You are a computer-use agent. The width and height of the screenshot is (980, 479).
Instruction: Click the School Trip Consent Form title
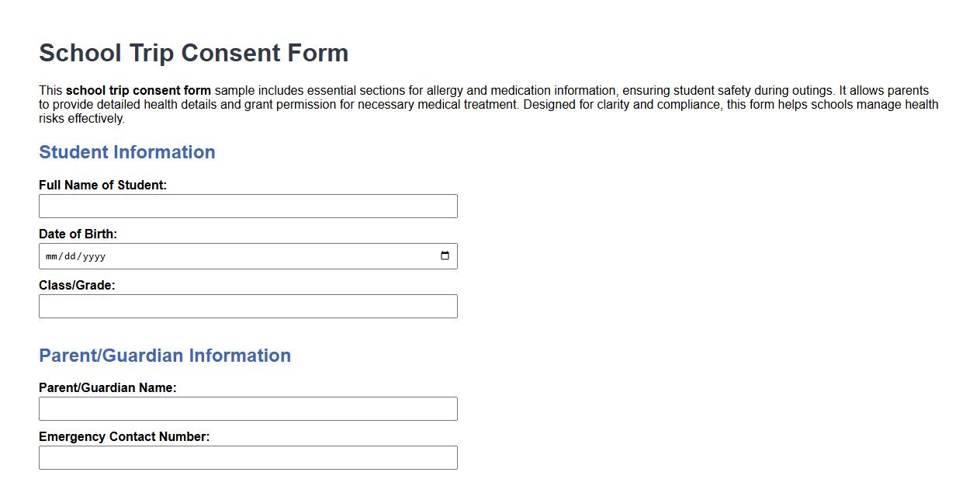pos(193,53)
